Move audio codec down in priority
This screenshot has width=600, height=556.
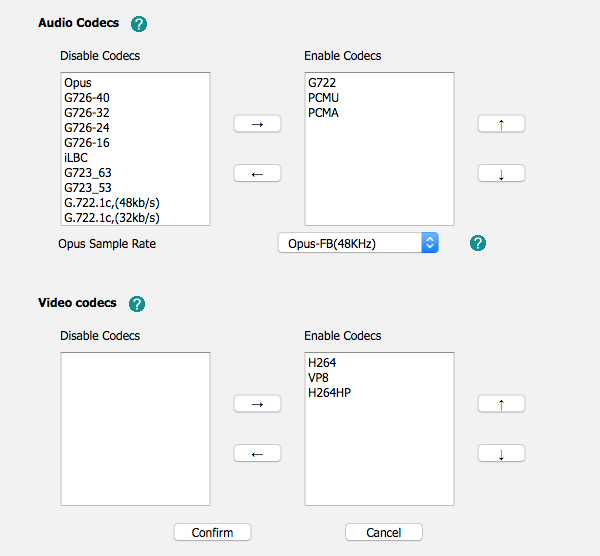coord(501,174)
